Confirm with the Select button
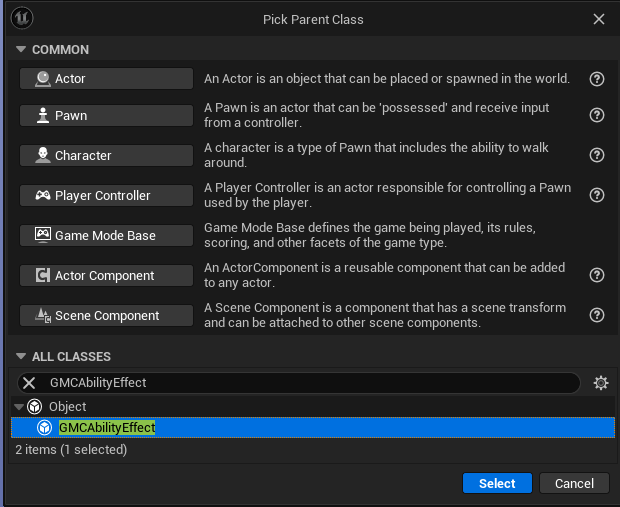The width and height of the screenshot is (620, 507). (x=497, y=483)
